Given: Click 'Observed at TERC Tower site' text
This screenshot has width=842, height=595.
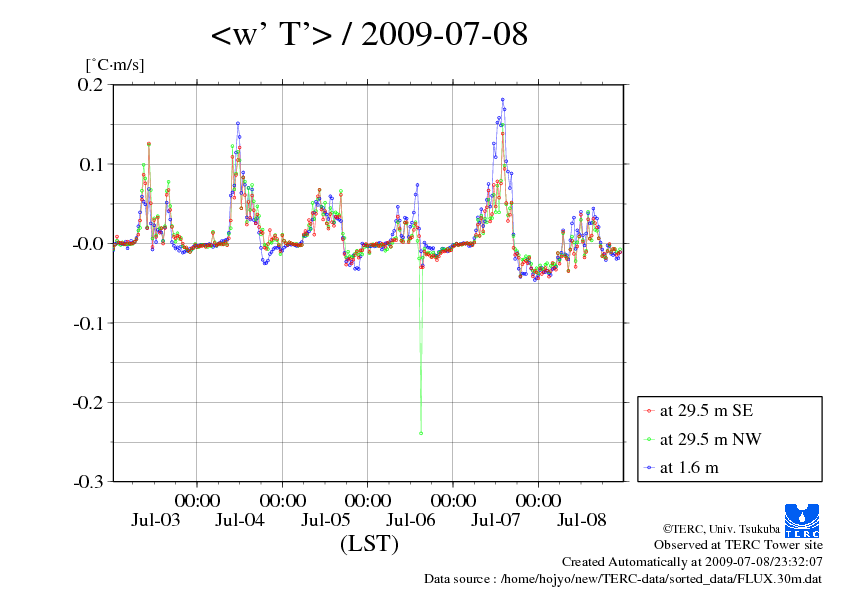Looking at the screenshot, I should click(738, 545).
